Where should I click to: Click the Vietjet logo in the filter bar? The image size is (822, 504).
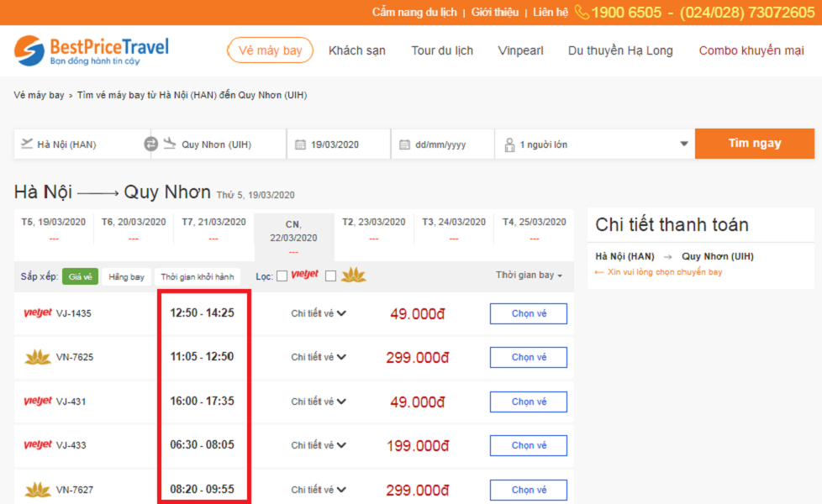coord(304,275)
